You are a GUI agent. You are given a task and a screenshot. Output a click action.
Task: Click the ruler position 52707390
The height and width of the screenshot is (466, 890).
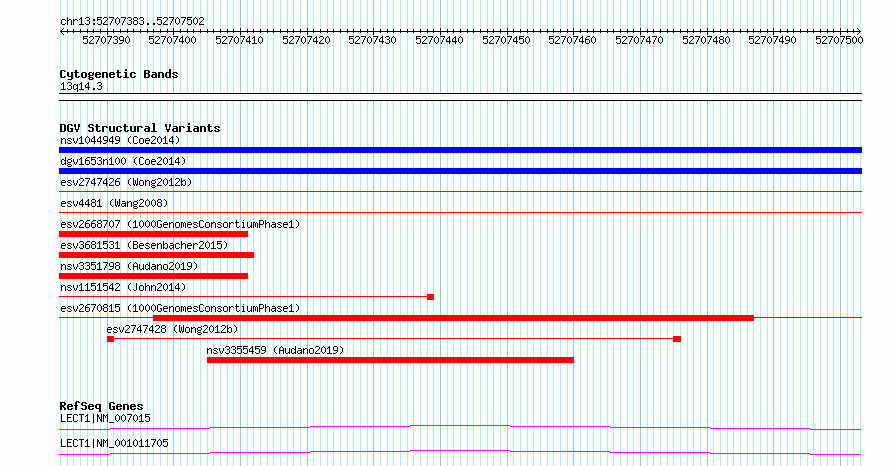tap(106, 40)
